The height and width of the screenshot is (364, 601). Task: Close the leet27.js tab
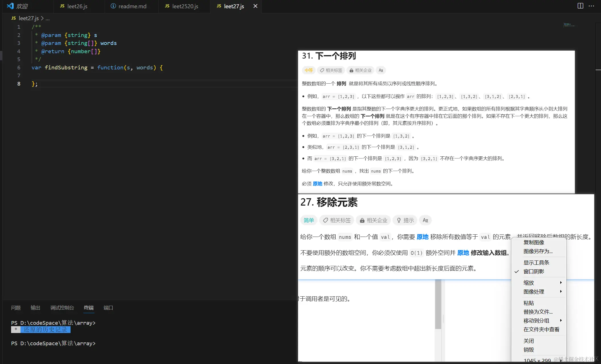255,6
